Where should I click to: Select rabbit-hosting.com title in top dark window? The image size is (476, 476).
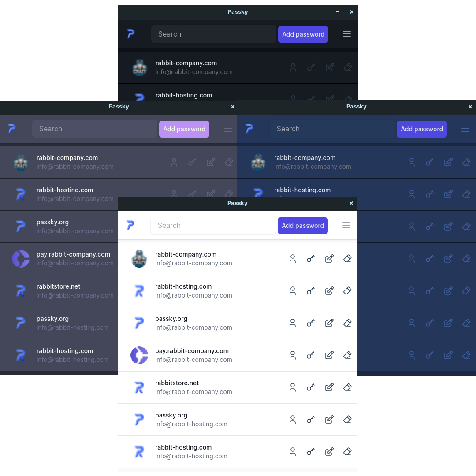point(184,95)
